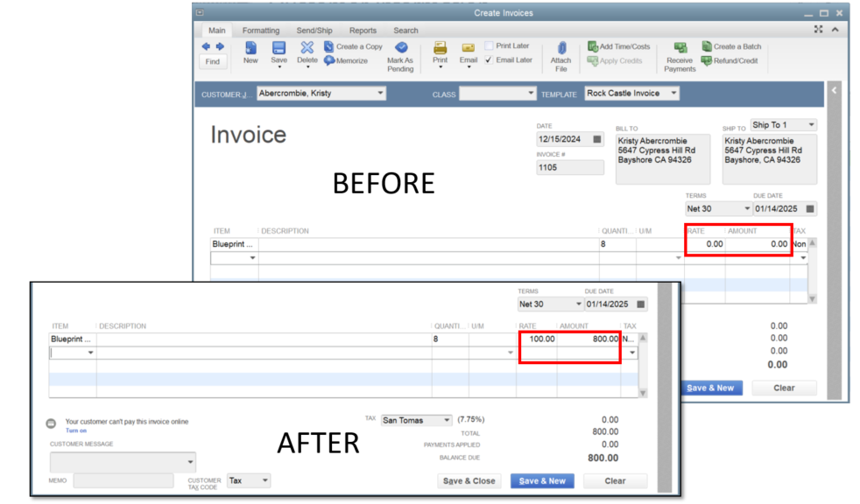Toggle full-screen expand icon
The image size is (860, 504).
818,29
